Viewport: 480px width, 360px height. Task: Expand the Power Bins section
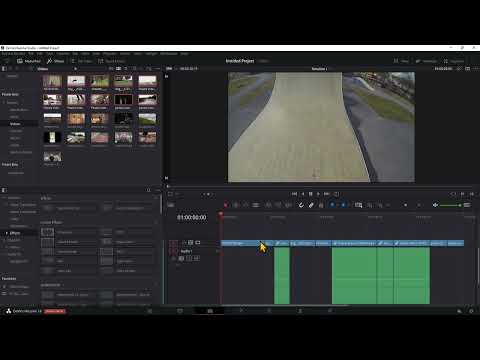pyautogui.click(x=10, y=94)
